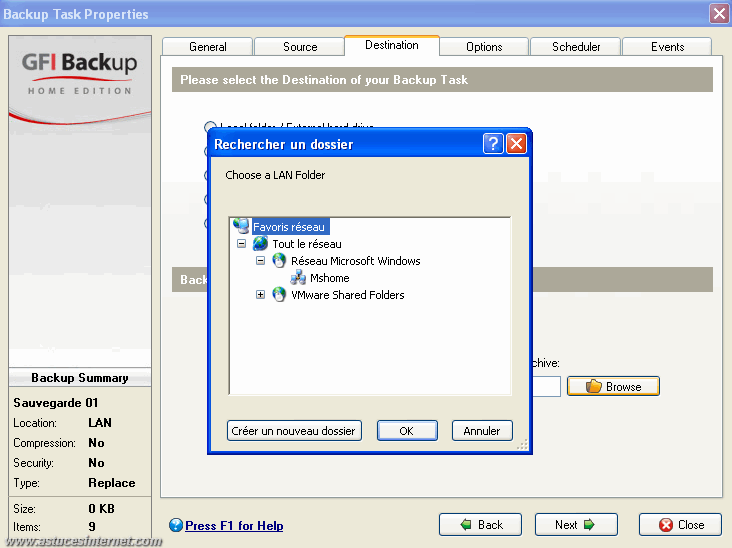Click the Mshome workgroup icon
Image resolution: width=732 pixels, height=548 pixels.
point(298,278)
